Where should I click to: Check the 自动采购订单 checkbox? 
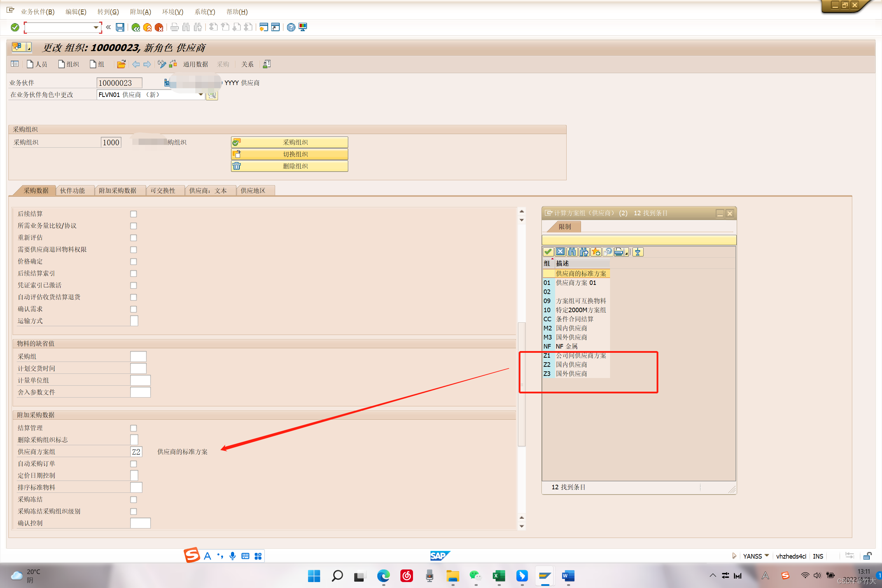click(x=133, y=464)
